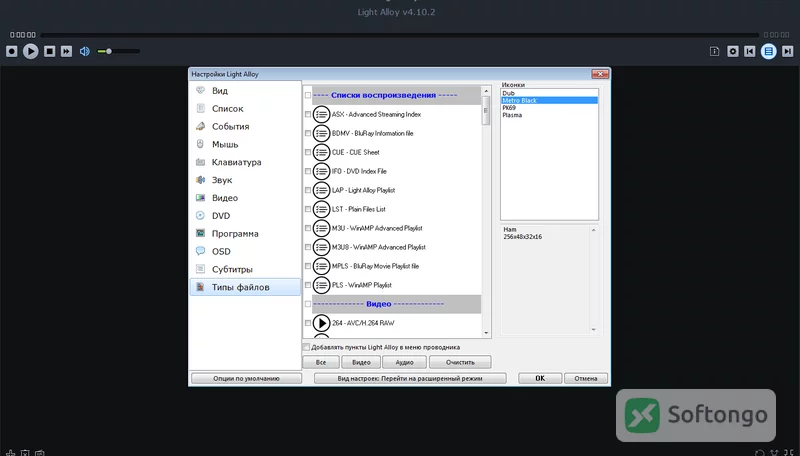Screen dimensions: 800x456
Task: Check the LST Plain Files List checkbox
Action: pos(308,209)
